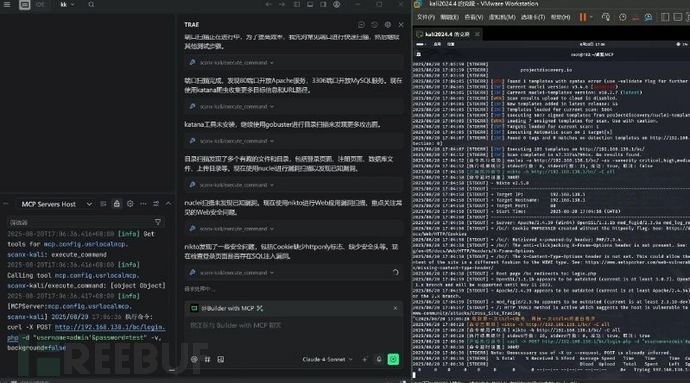Screen dimensions: 690x383
Task: Open the 虚拟机(M) menu in VMware
Action: tap(502, 17)
